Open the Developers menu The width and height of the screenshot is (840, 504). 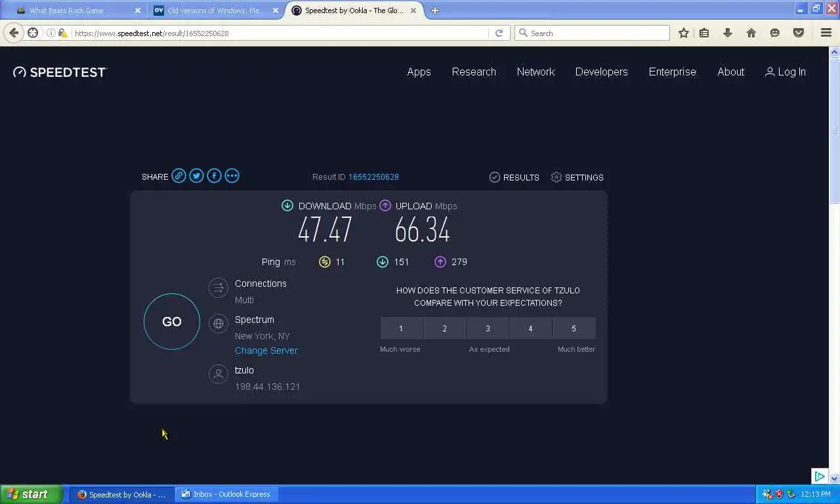[601, 72]
